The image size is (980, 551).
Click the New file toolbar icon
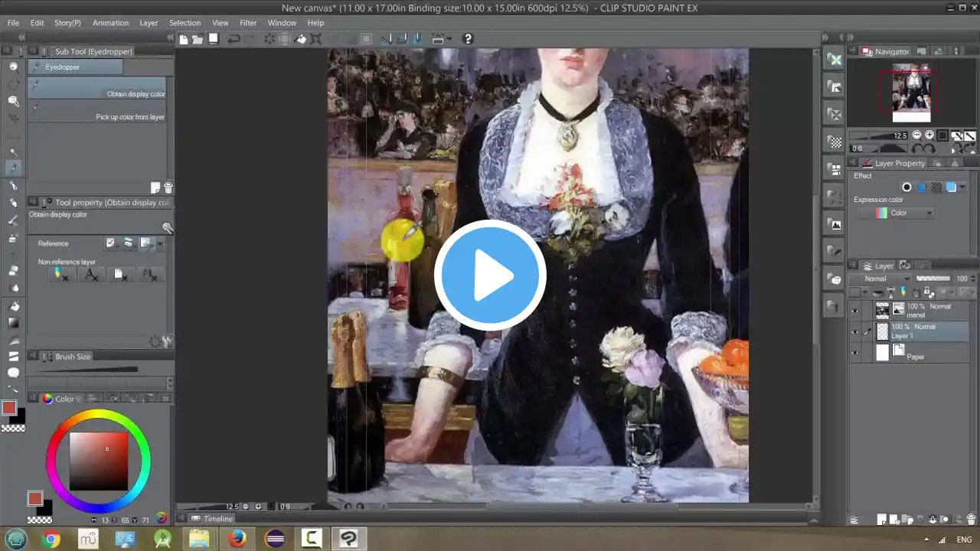pos(184,39)
